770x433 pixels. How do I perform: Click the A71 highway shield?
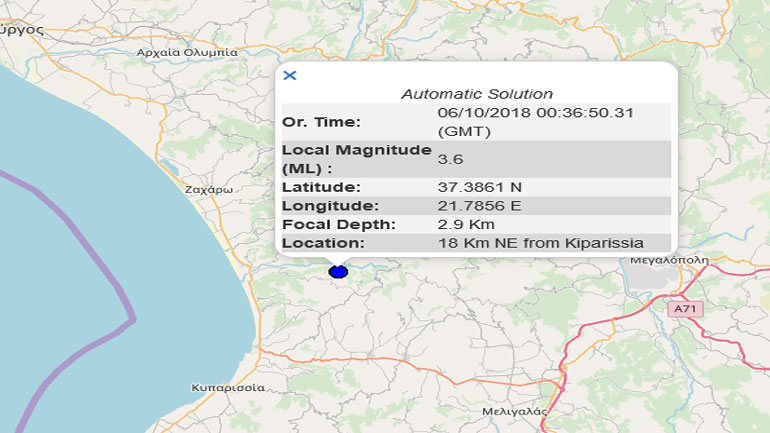[685, 309]
